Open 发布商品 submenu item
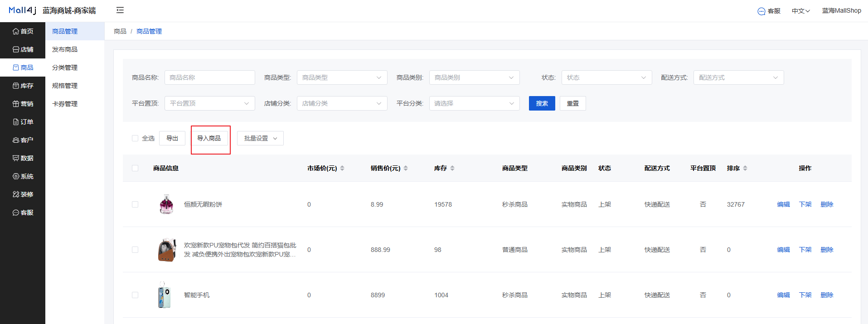The image size is (868, 324). click(x=75, y=49)
